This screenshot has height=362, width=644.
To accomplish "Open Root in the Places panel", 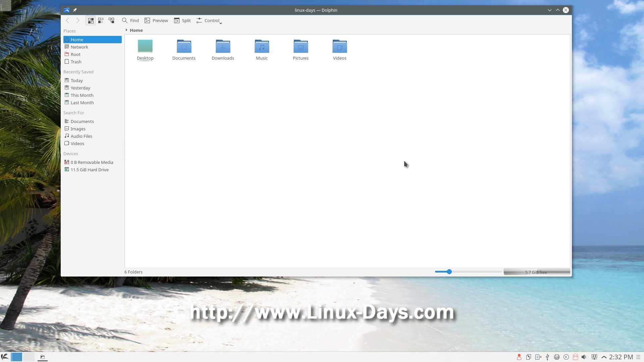I will [93, 54].
